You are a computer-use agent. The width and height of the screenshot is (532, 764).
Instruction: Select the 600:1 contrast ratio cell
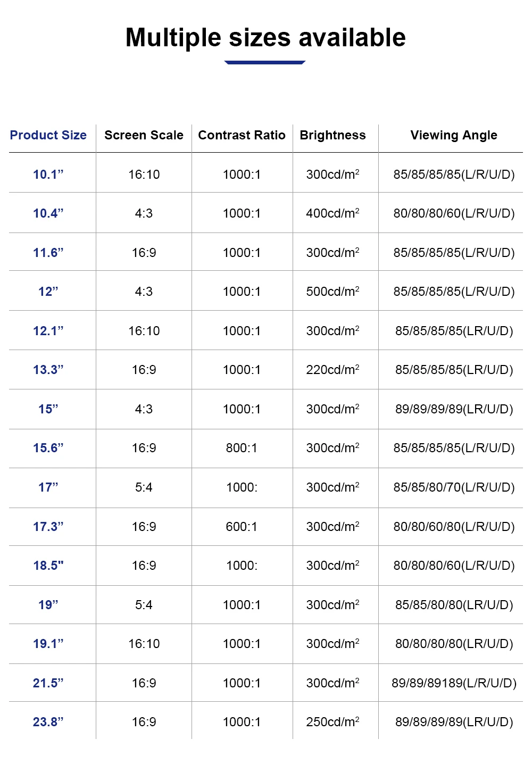(x=242, y=527)
